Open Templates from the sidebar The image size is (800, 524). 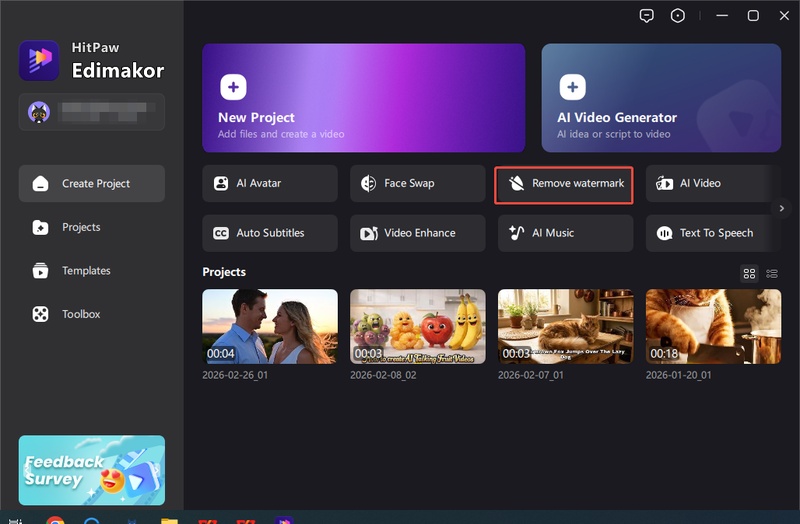[x=85, y=271]
